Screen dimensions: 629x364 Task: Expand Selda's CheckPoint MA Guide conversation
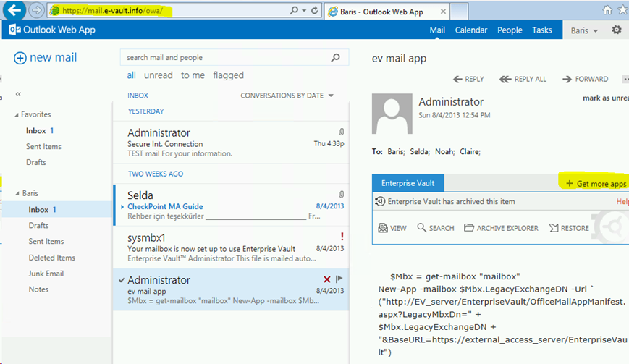[x=122, y=207]
